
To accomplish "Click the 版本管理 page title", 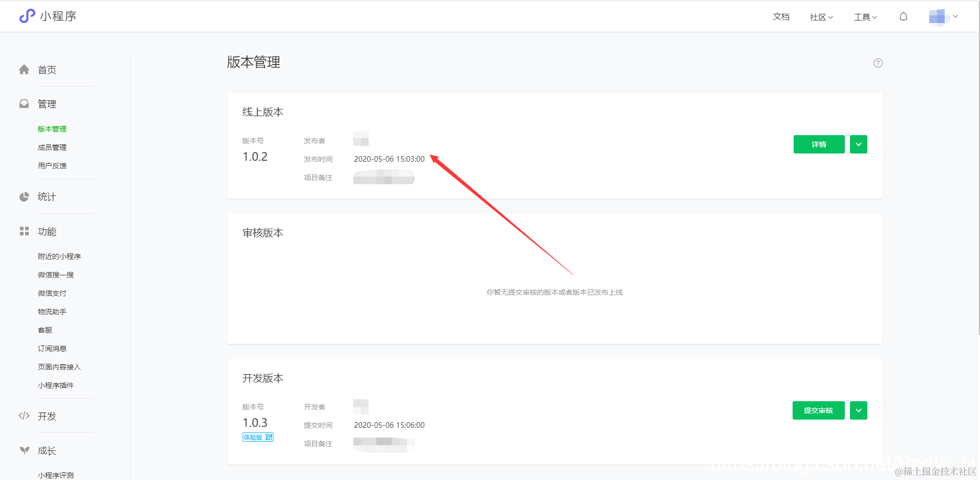I will (253, 62).
